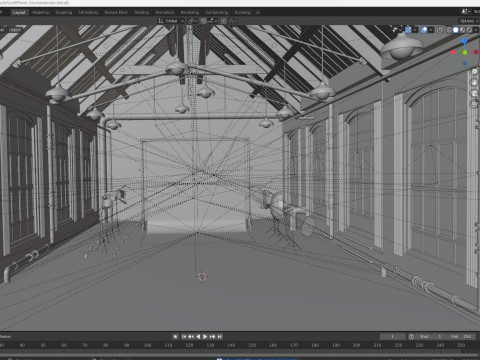Switch to material preview shading

click(463, 30)
